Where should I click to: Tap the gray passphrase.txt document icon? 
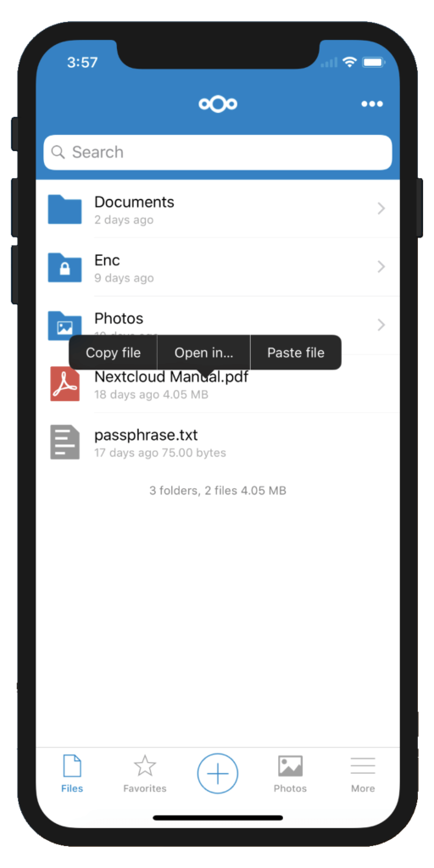[x=64, y=442]
